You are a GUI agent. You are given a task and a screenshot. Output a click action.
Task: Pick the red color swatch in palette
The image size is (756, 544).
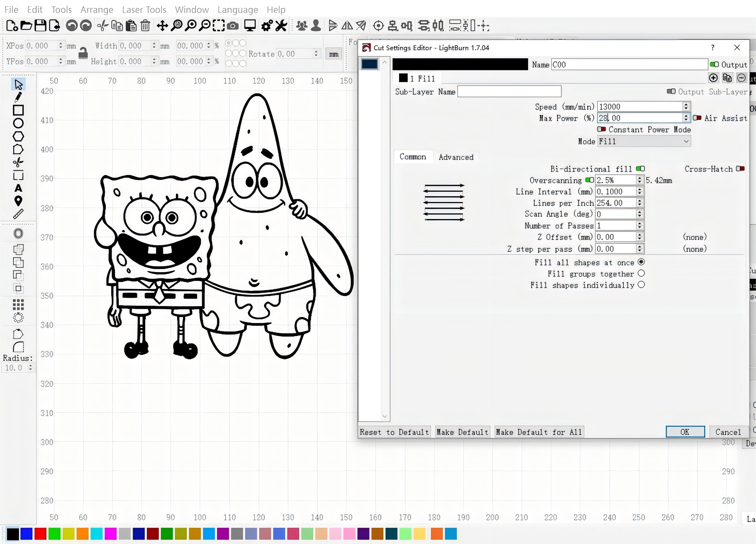pyautogui.click(x=40, y=534)
